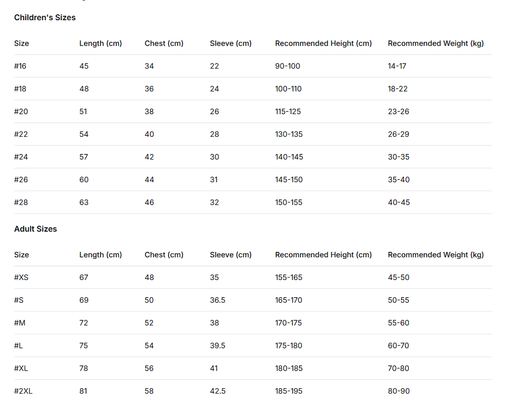Viewport: 532px width, 402px height.
Task: Select the #16 size cell
Action: coord(20,66)
